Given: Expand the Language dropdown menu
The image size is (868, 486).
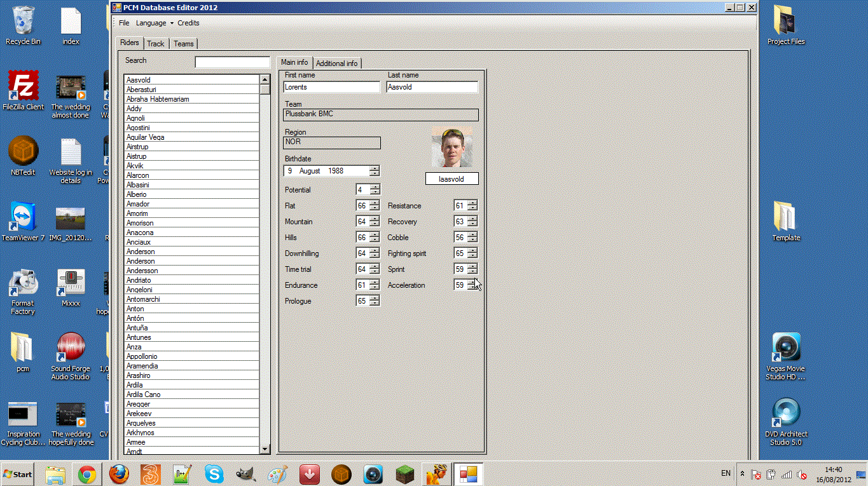Looking at the screenshot, I should click(154, 23).
